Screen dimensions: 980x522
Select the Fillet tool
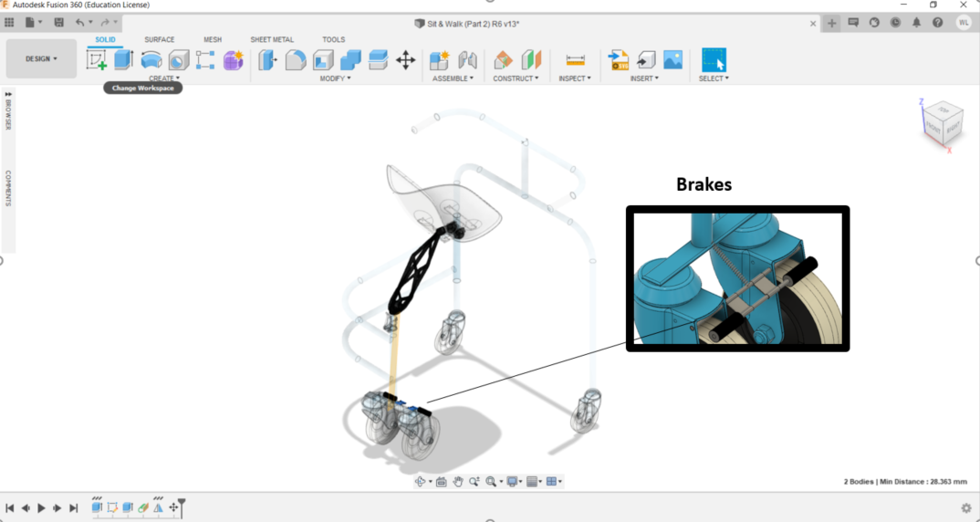[296, 60]
